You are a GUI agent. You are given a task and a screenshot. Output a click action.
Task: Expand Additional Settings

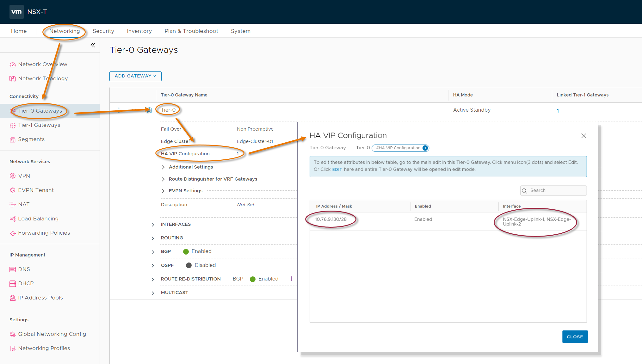pos(163,167)
